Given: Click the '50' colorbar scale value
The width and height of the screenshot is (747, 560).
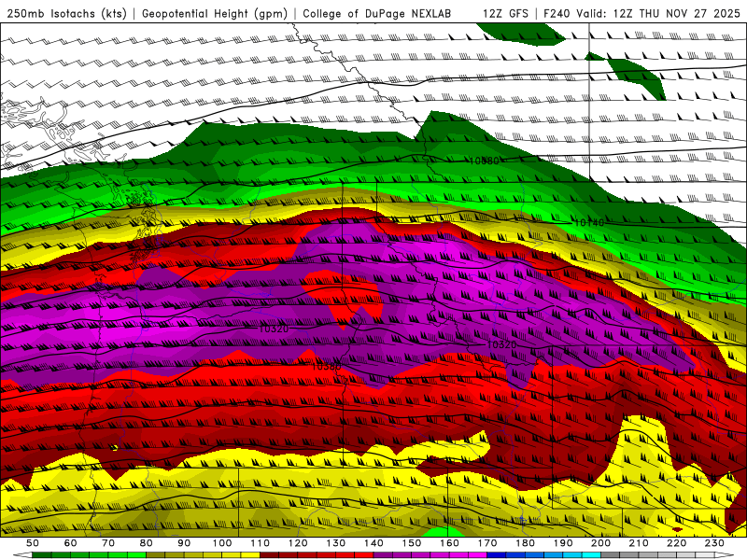Looking at the screenshot, I should coord(33,543).
